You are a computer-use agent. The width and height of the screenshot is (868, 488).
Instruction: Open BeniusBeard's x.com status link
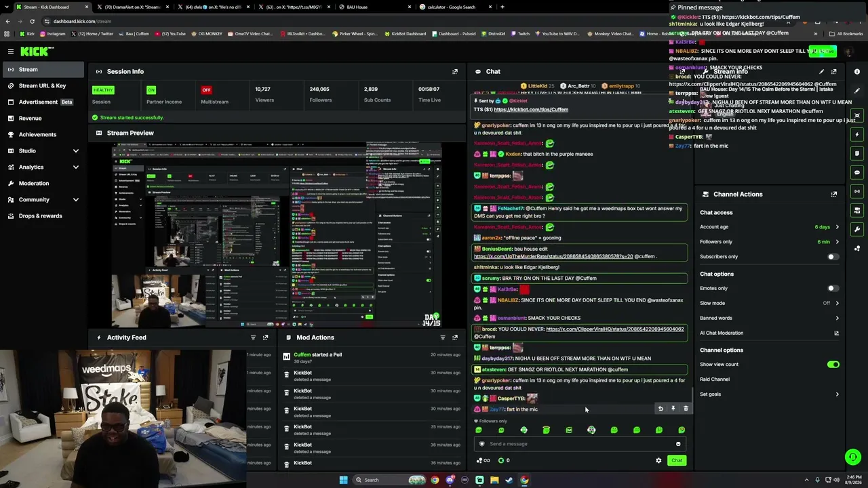(x=553, y=257)
